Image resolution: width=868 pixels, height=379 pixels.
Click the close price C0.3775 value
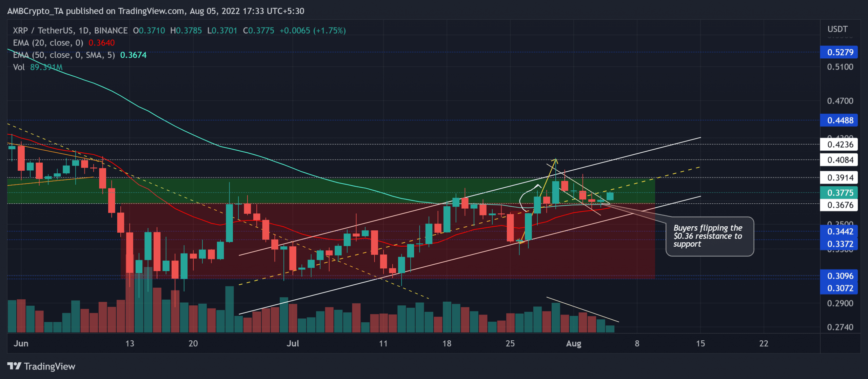(258, 31)
